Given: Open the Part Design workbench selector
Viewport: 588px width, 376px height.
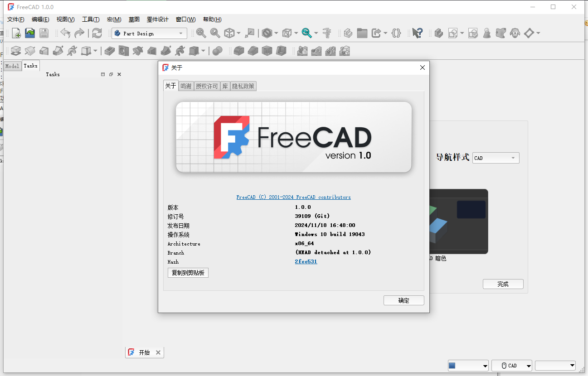Looking at the screenshot, I should coord(149,33).
